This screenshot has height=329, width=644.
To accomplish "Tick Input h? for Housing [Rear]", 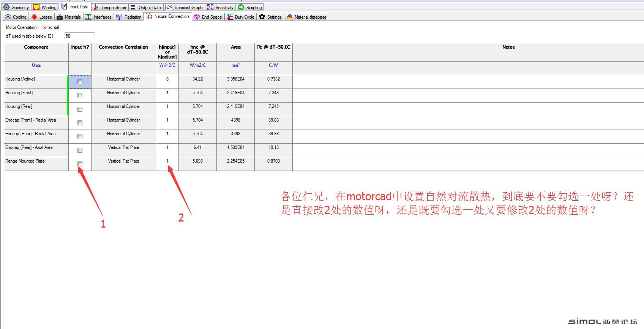I will point(80,109).
